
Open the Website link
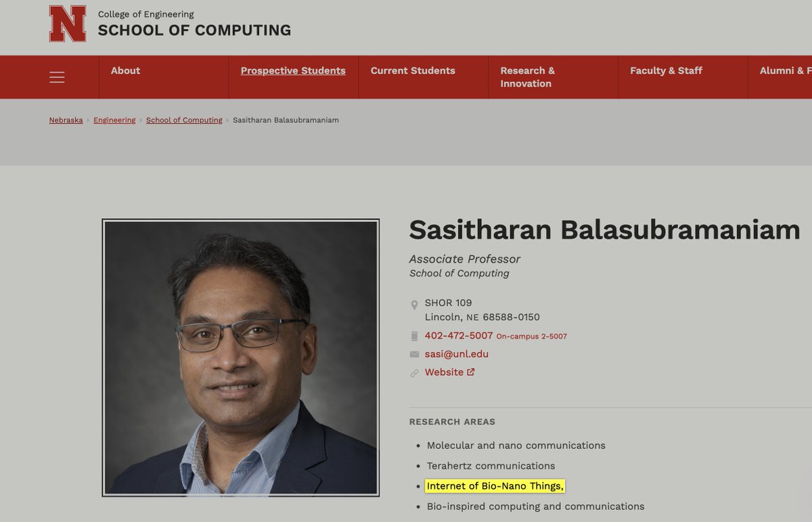[444, 372]
